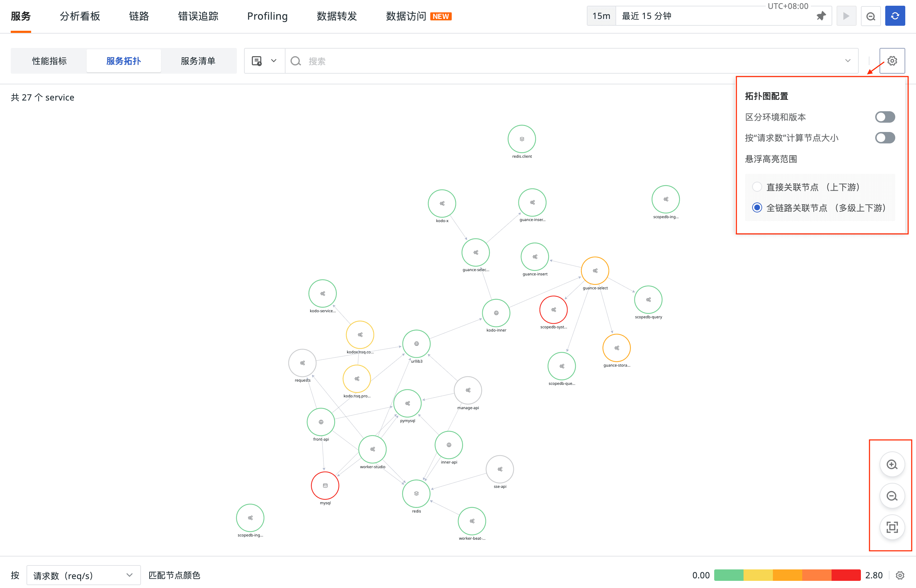Select 直接关联节点（上下游）radio option
The height and width of the screenshot is (588, 916).
click(757, 187)
